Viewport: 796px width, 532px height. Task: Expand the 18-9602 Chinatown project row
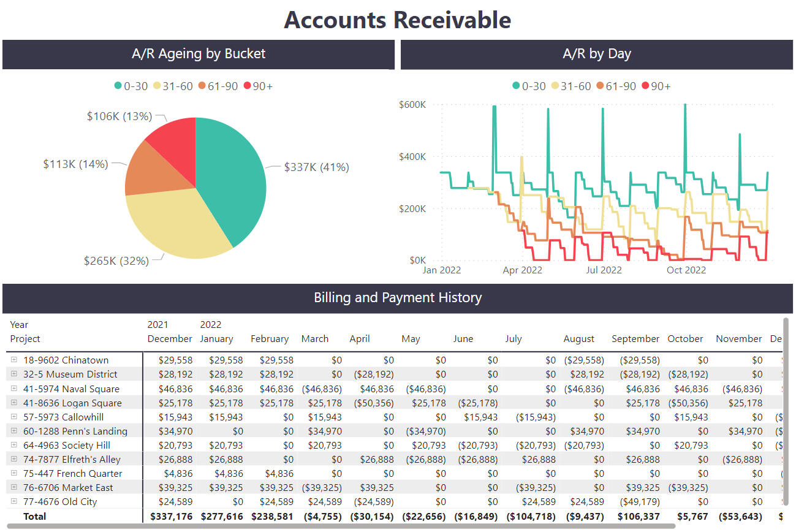coord(14,360)
